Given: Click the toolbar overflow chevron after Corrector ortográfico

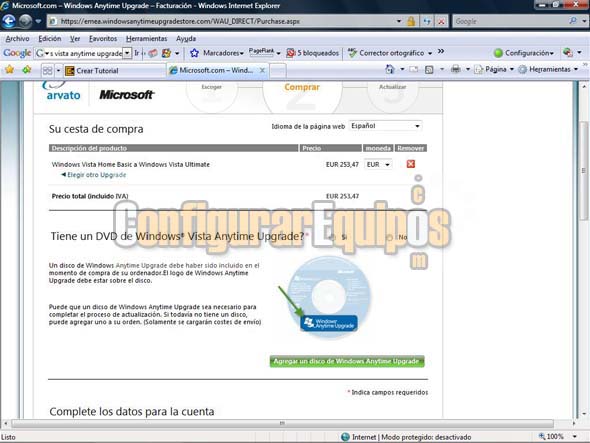Looking at the screenshot, I should click(441, 52).
